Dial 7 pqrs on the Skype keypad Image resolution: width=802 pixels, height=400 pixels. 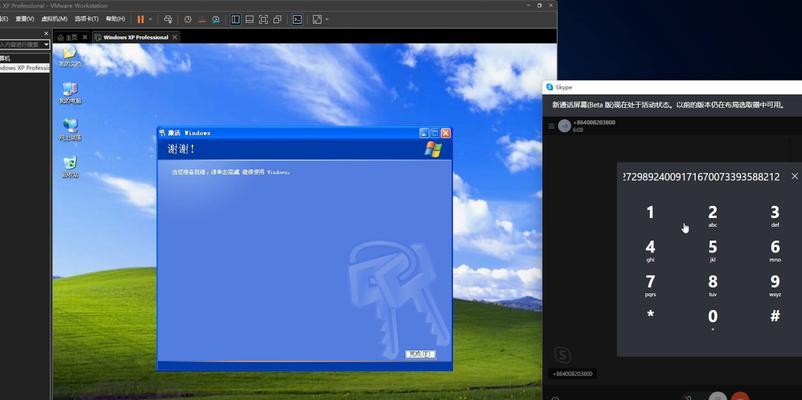[650, 285]
